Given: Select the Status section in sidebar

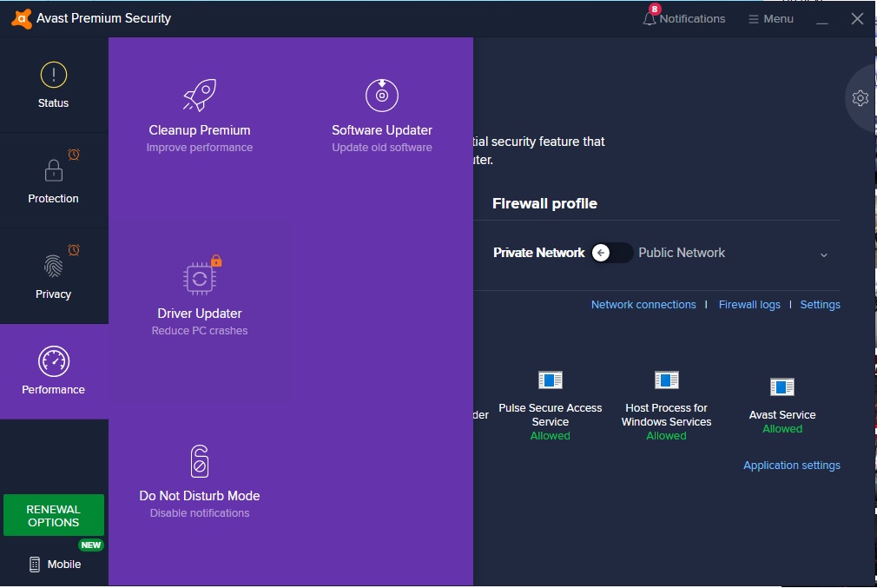Looking at the screenshot, I should [x=53, y=84].
